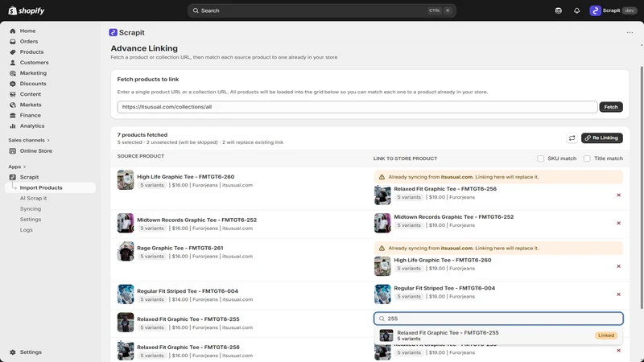Click the Markets globe icon
The height and width of the screenshot is (362, 644).
tap(13, 105)
